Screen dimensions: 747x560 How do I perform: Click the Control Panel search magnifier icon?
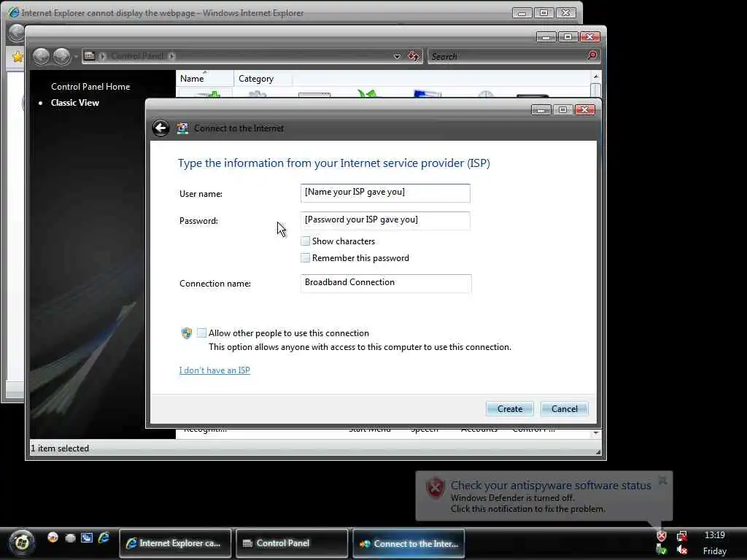click(x=592, y=55)
